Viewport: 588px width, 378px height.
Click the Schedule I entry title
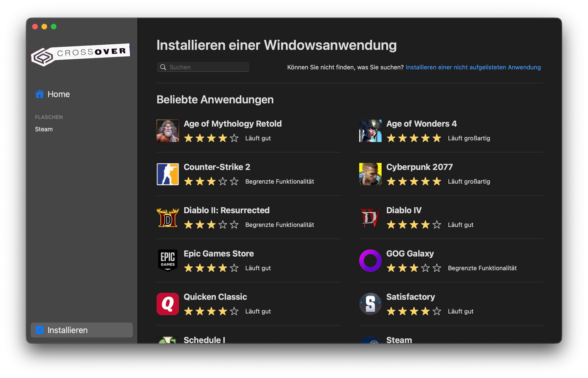click(x=204, y=340)
